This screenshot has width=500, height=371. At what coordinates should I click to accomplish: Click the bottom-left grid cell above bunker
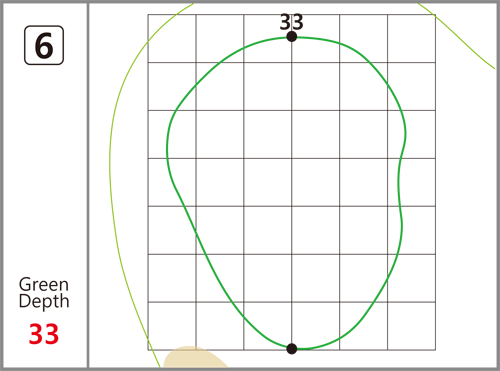tap(172, 326)
